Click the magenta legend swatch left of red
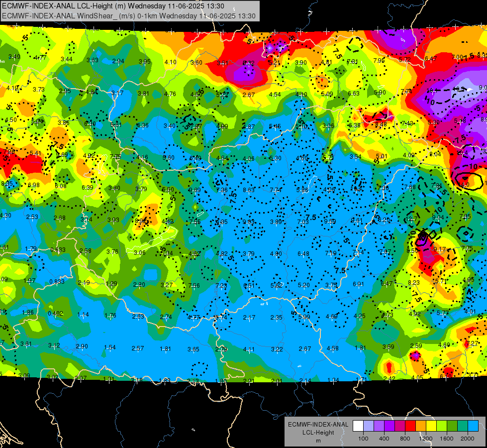487x448 pixels. point(400,426)
